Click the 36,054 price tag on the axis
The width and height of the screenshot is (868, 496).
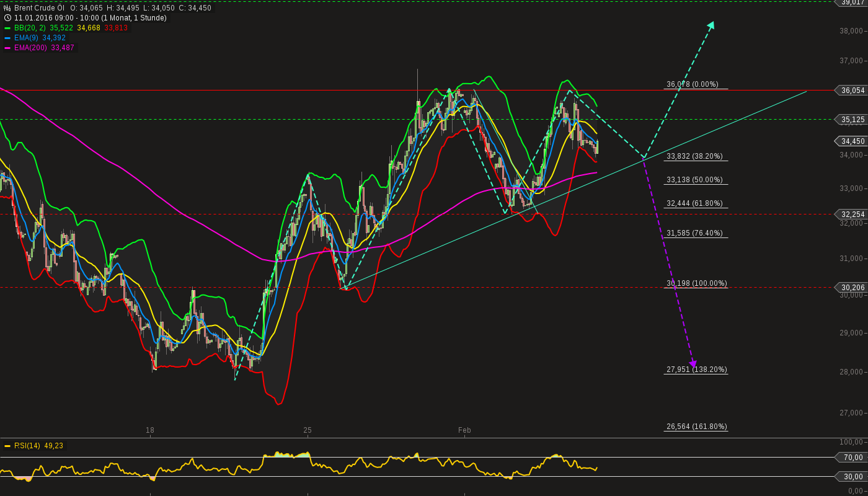[x=852, y=91]
